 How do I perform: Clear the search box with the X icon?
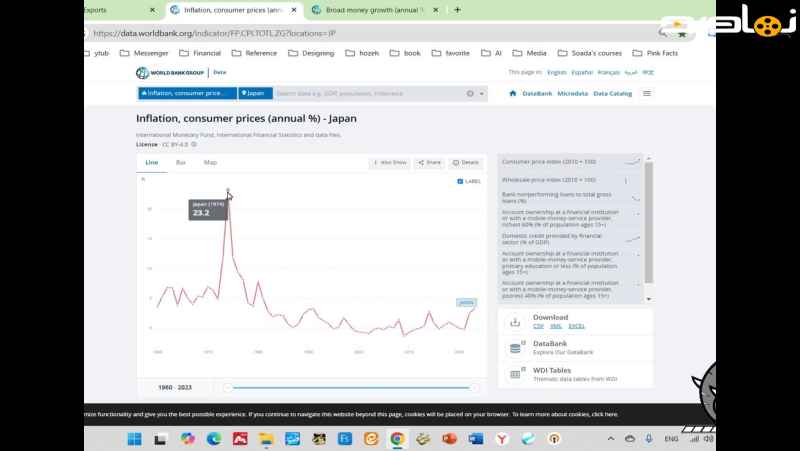tap(470, 93)
